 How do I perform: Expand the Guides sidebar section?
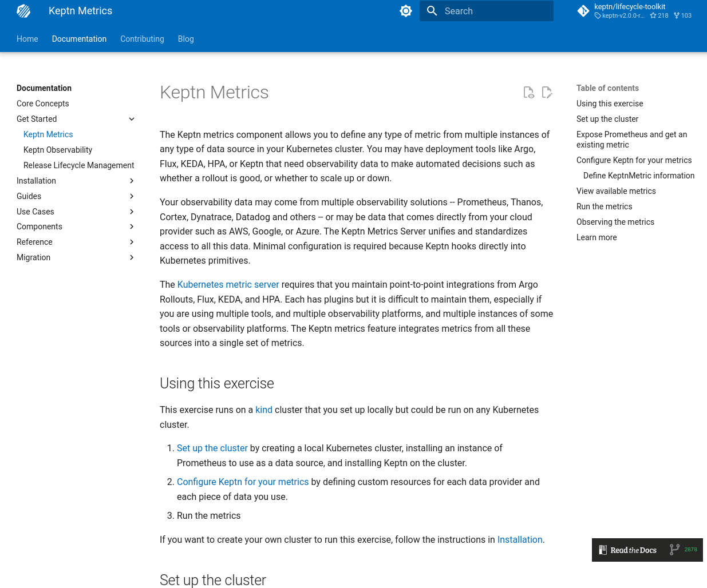(x=132, y=196)
